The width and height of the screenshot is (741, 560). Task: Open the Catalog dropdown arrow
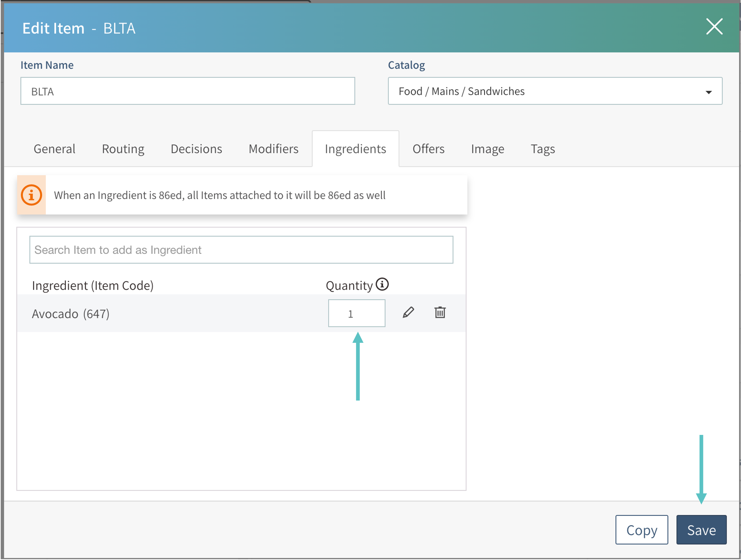[709, 92]
